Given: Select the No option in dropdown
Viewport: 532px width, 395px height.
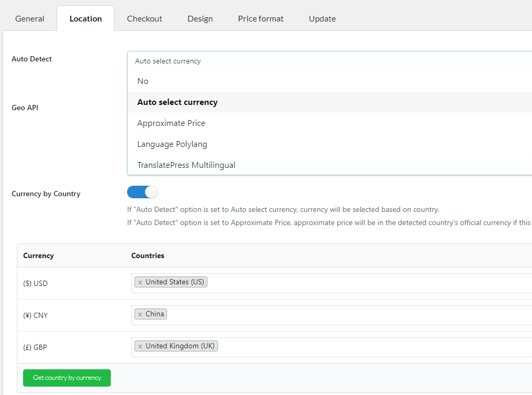Looking at the screenshot, I should pos(143,81).
